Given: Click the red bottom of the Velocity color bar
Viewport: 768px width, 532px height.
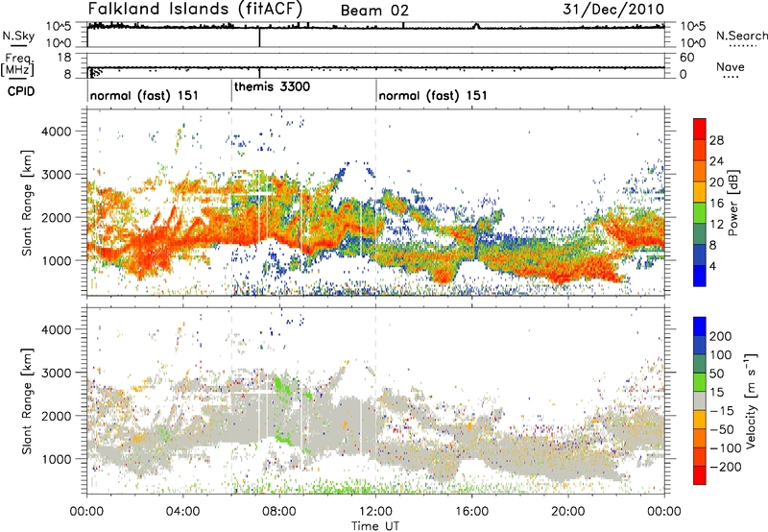Looking at the screenshot, I should coord(700,475).
